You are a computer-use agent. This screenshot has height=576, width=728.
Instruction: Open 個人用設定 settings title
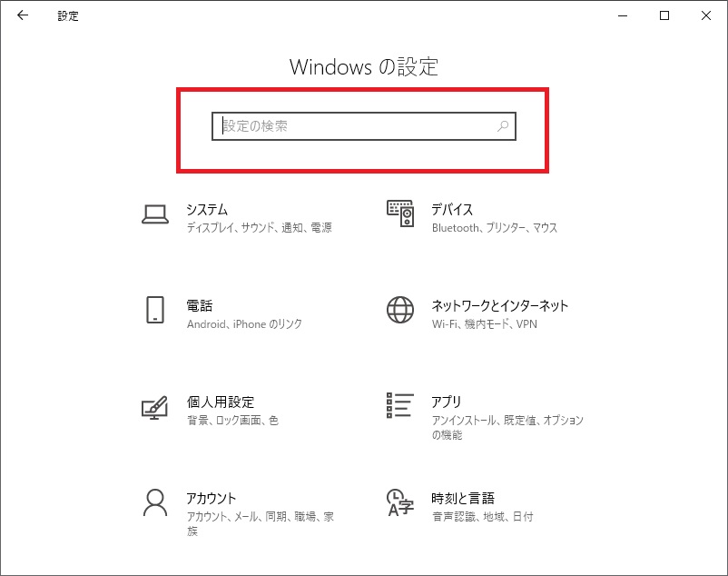click(221, 402)
